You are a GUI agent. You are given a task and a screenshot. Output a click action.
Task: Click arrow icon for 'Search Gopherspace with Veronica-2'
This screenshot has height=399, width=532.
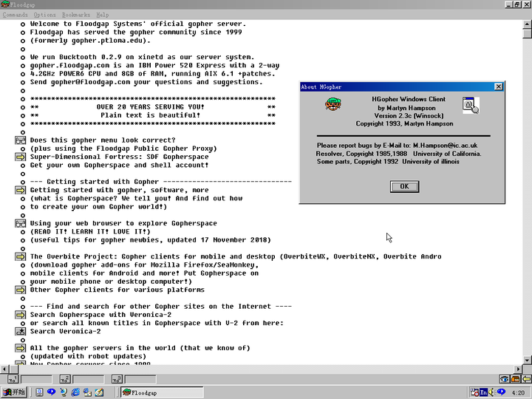21,315
